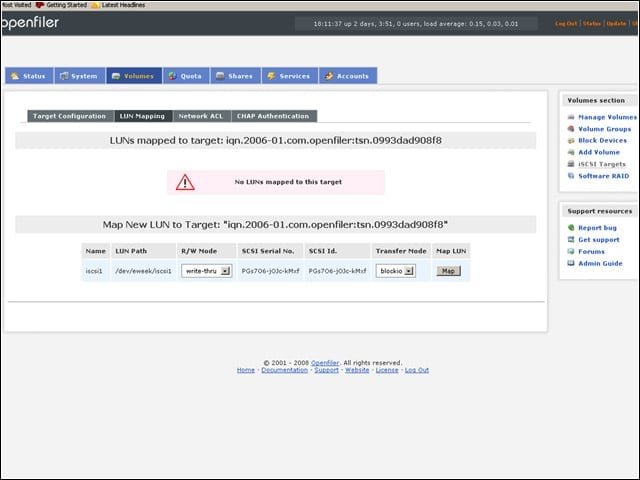Image resolution: width=640 pixels, height=480 pixels.
Task: Open iSCSI Targets link
Action: (x=602, y=164)
